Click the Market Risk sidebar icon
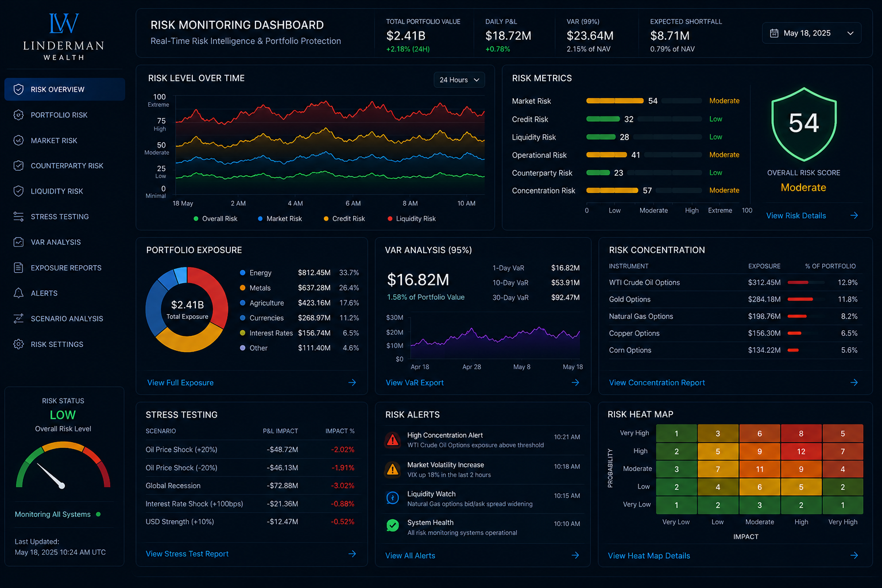The height and width of the screenshot is (588, 882). (x=18, y=140)
